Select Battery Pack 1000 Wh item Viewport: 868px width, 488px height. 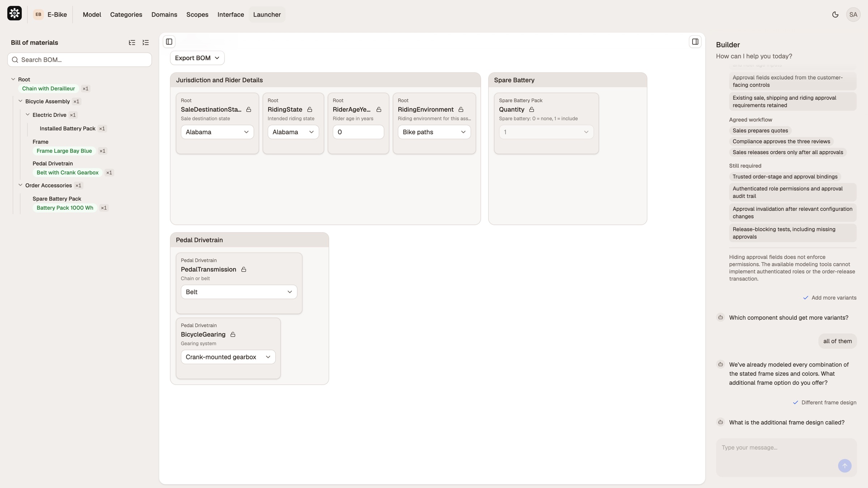(65, 208)
